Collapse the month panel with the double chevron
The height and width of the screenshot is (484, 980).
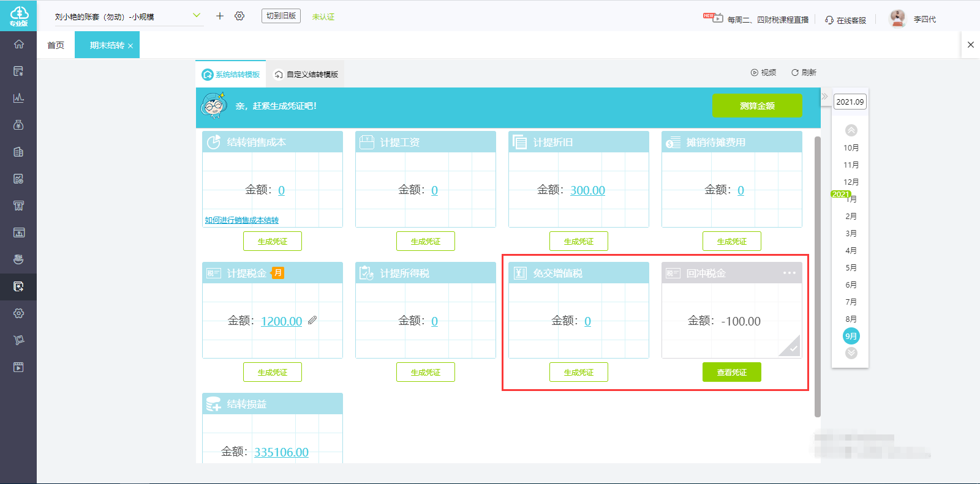click(825, 96)
